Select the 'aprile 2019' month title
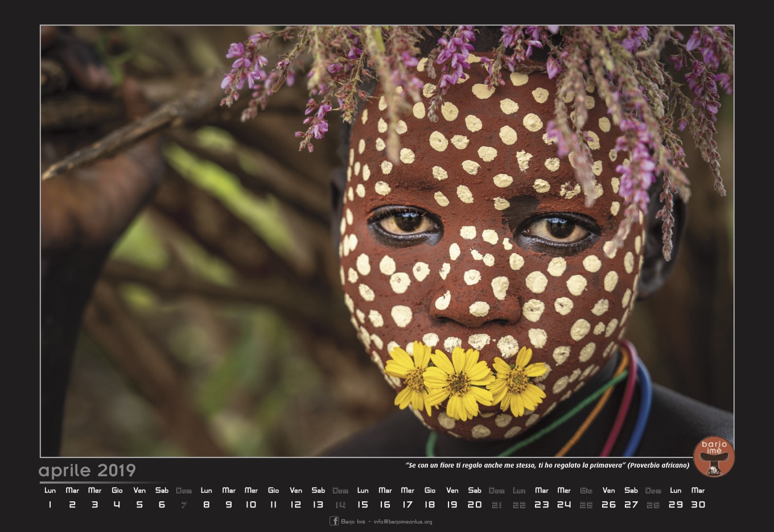Viewport: 774px width, 532px height. click(x=87, y=471)
